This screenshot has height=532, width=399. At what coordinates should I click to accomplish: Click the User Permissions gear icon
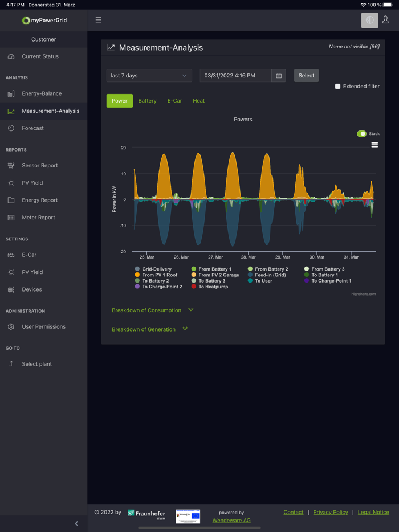pos(11,326)
